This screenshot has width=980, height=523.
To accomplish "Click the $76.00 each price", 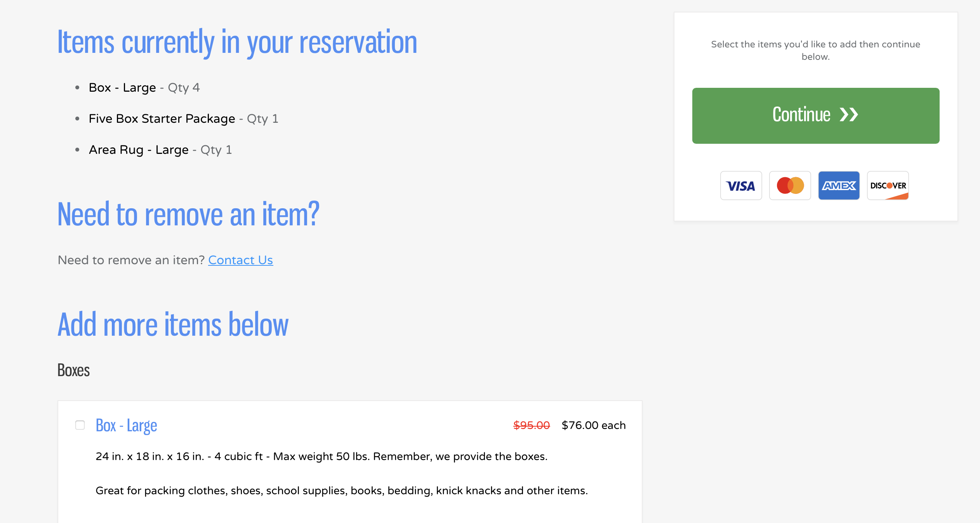I will pos(593,425).
